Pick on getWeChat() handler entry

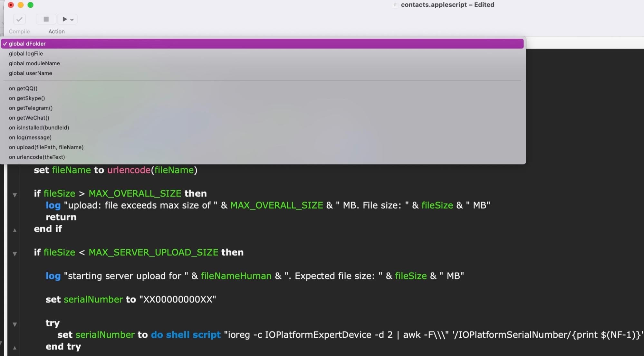click(29, 118)
